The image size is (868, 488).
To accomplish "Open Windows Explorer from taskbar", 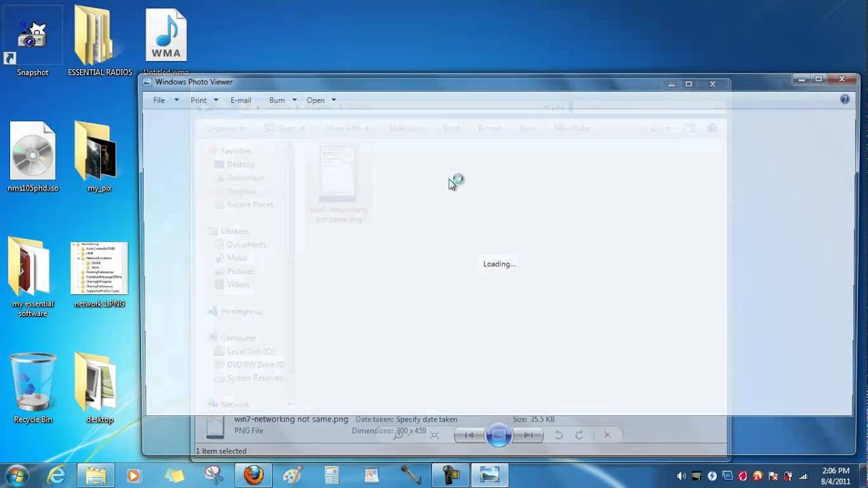I will pyautogui.click(x=96, y=476).
